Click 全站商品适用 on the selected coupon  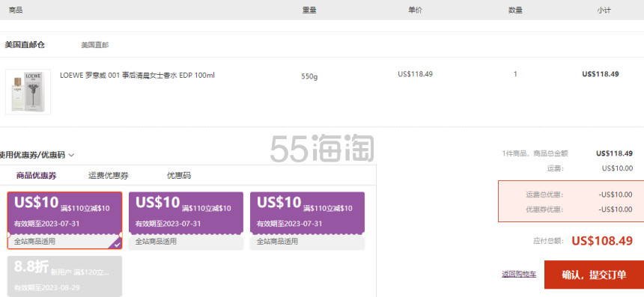click(34, 242)
